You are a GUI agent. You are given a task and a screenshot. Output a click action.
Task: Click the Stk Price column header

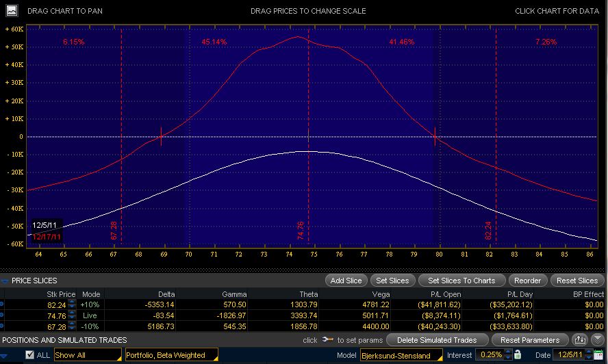(61, 294)
